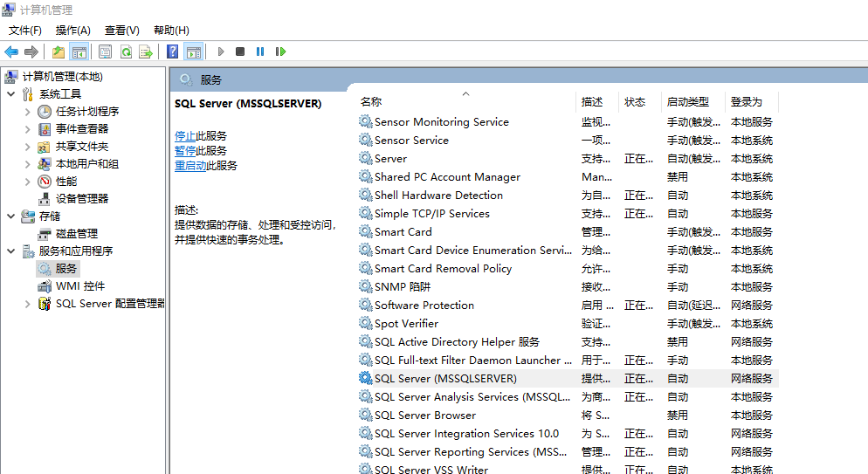
Task: Click gear icon of SQL Server (MSSQLSERVER)
Action: coord(365,378)
